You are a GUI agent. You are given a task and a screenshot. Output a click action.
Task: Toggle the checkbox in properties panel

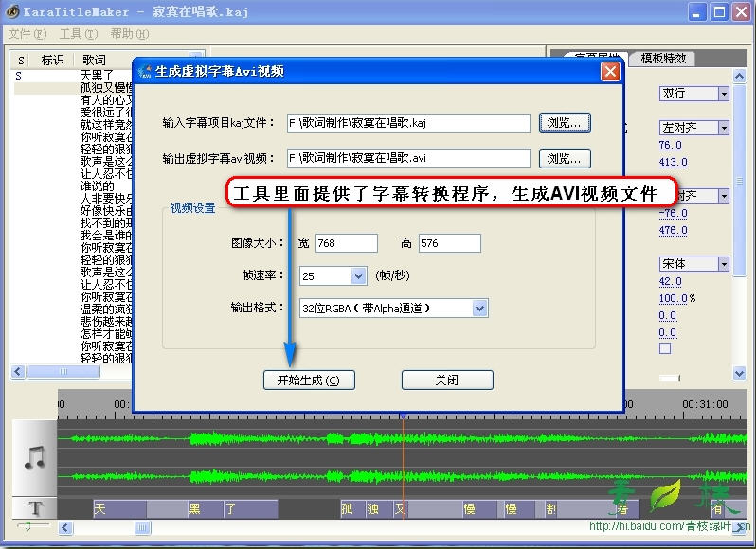(665, 348)
